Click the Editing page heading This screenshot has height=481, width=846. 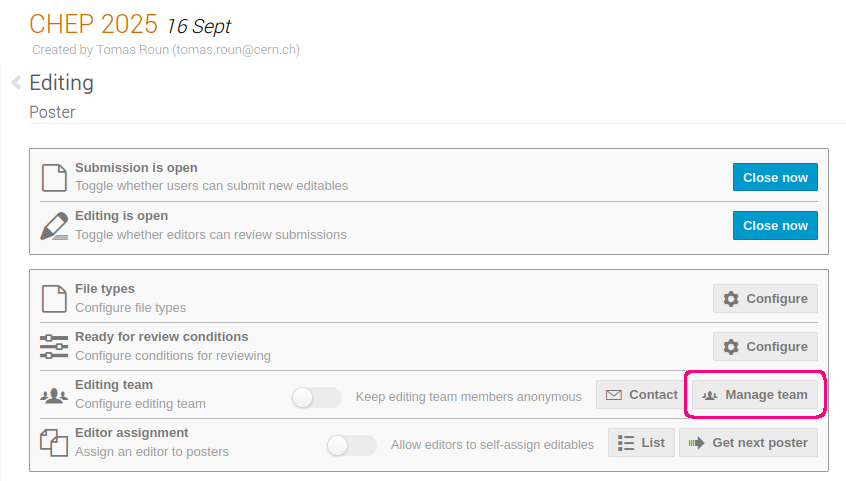pyautogui.click(x=62, y=83)
